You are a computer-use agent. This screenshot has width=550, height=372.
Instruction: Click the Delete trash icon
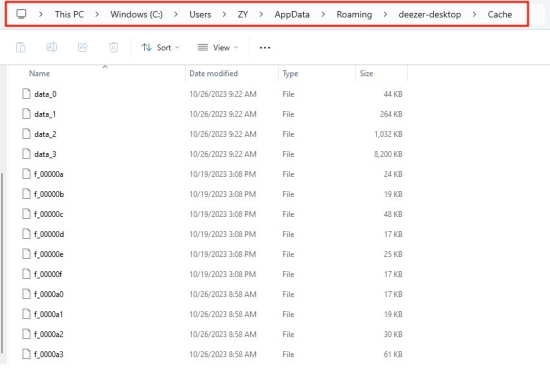pyautogui.click(x=114, y=47)
